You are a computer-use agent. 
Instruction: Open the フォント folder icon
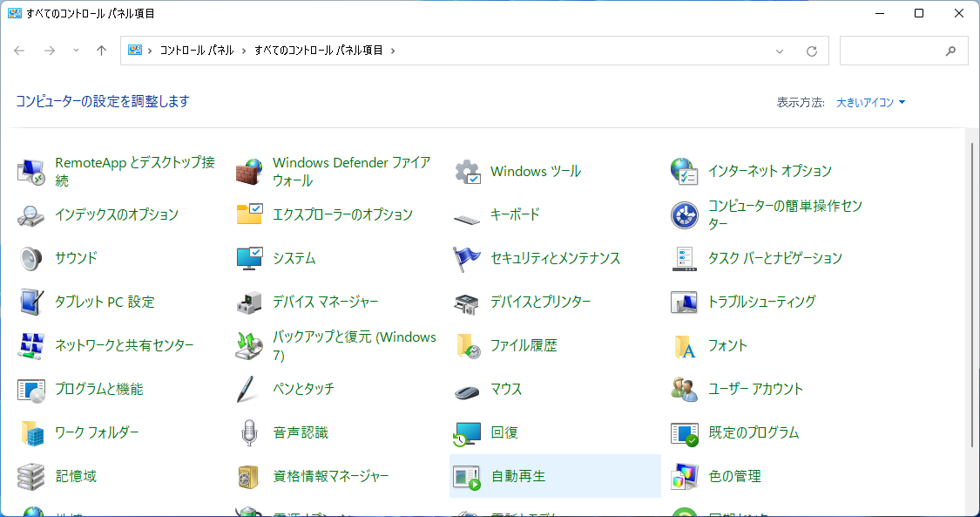pyautogui.click(x=685, y=346)
